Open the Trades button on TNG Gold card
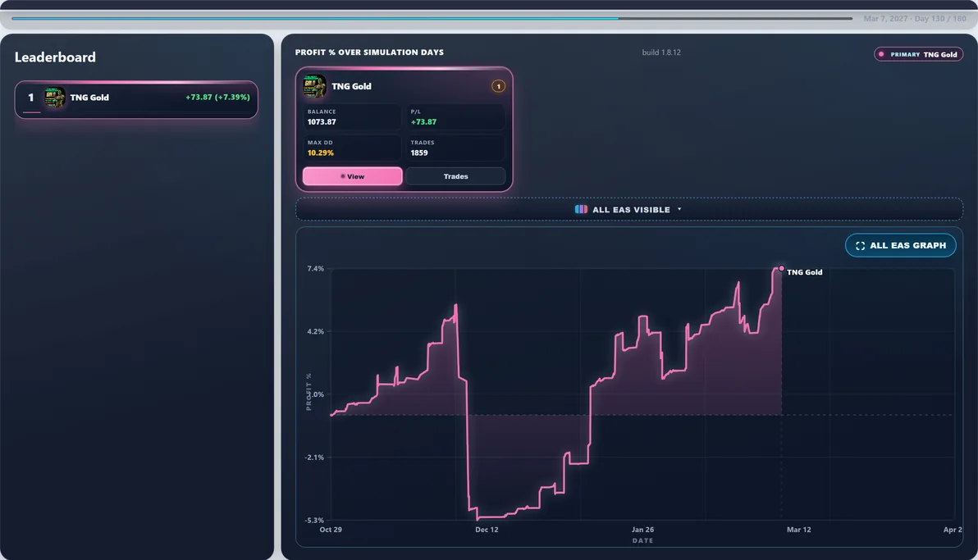 455,176
